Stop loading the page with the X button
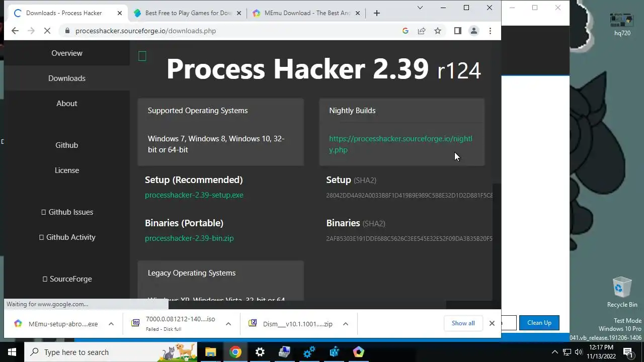 [47, 31]
